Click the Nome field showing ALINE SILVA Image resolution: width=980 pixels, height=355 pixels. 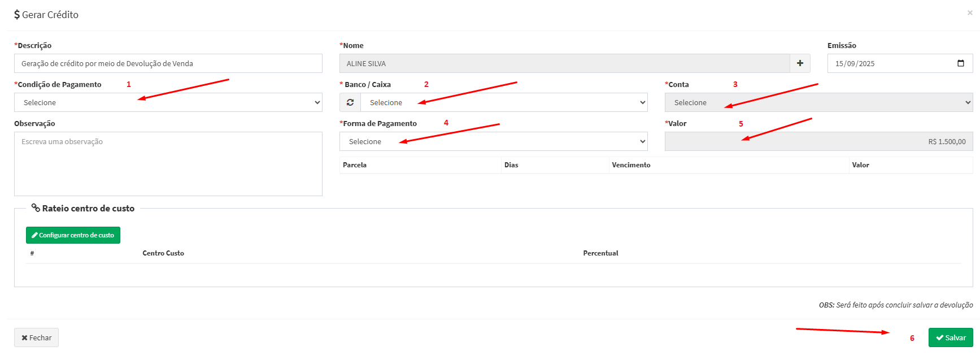(x=564, y=63)
